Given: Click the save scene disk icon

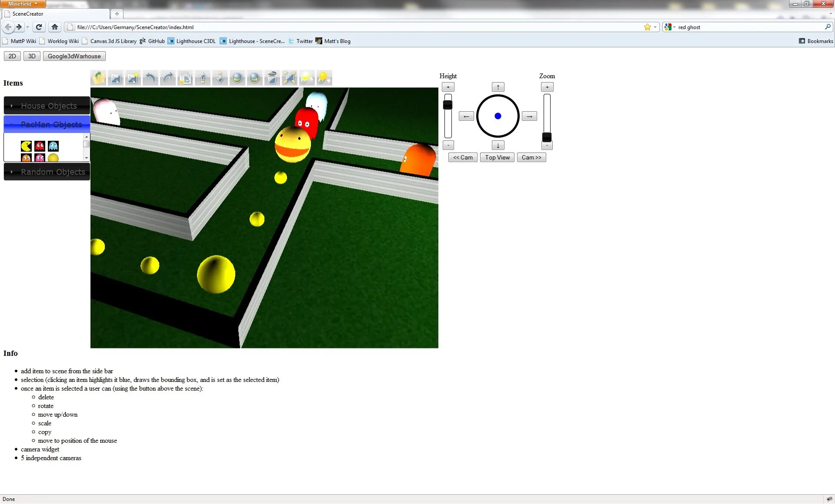Looking at the screenshot, I should (116, 78).
